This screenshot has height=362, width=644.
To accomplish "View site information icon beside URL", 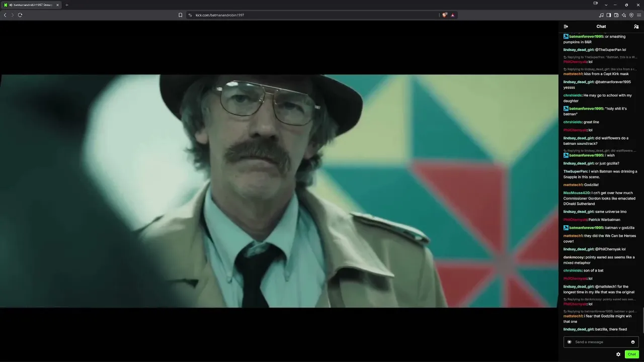I will coord(190,15).
